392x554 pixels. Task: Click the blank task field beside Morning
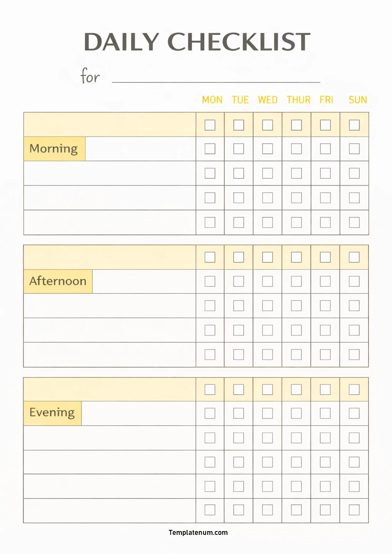(140, 149)
